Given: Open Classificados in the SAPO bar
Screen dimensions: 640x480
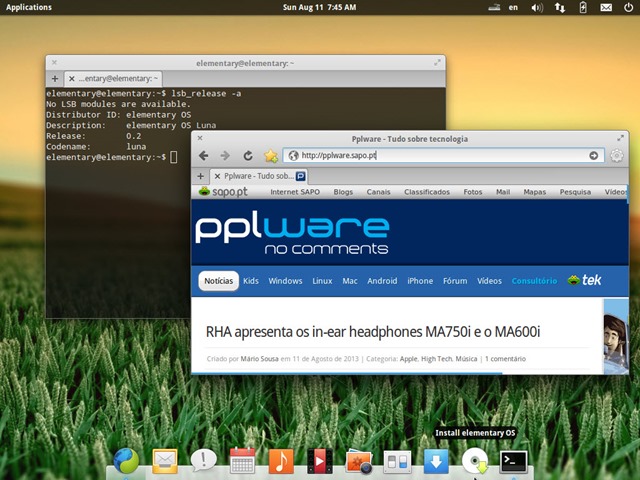Looking at the screenshot, I should [427, 192].
